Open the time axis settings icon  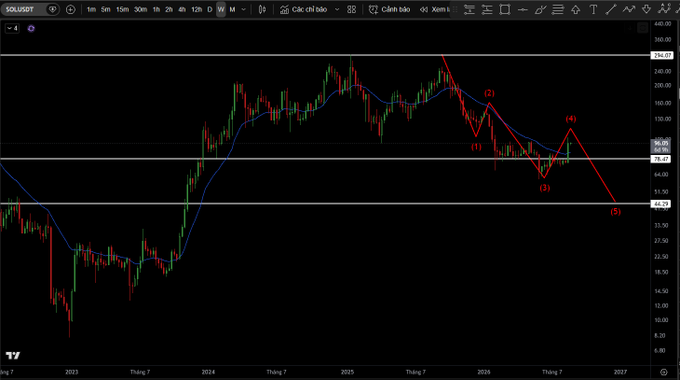[664, 372]
